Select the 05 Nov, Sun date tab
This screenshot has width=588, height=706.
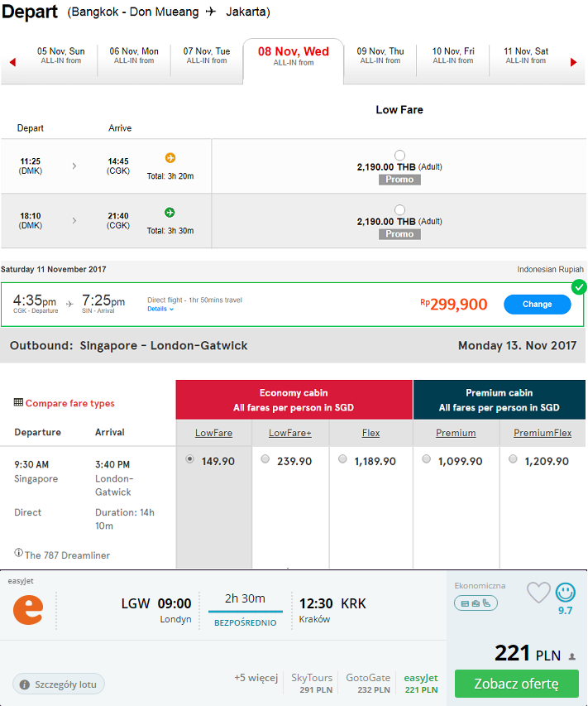[60, 55]
